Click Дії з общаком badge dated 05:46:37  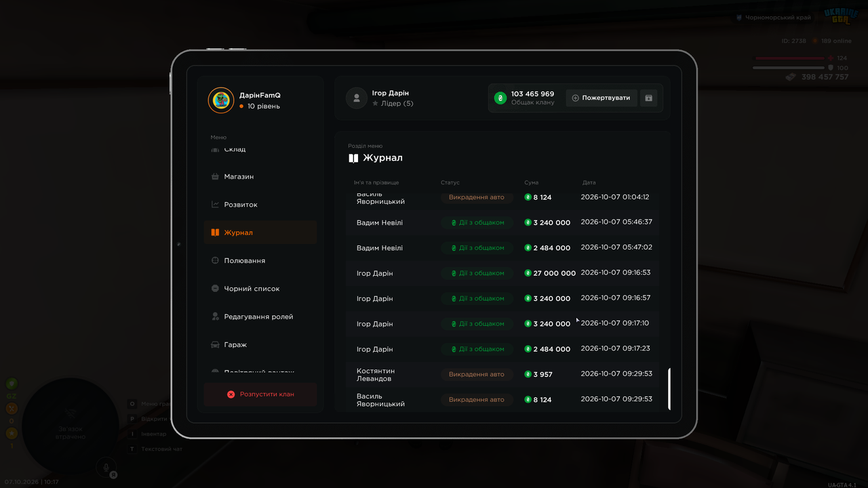click(477, 222)
